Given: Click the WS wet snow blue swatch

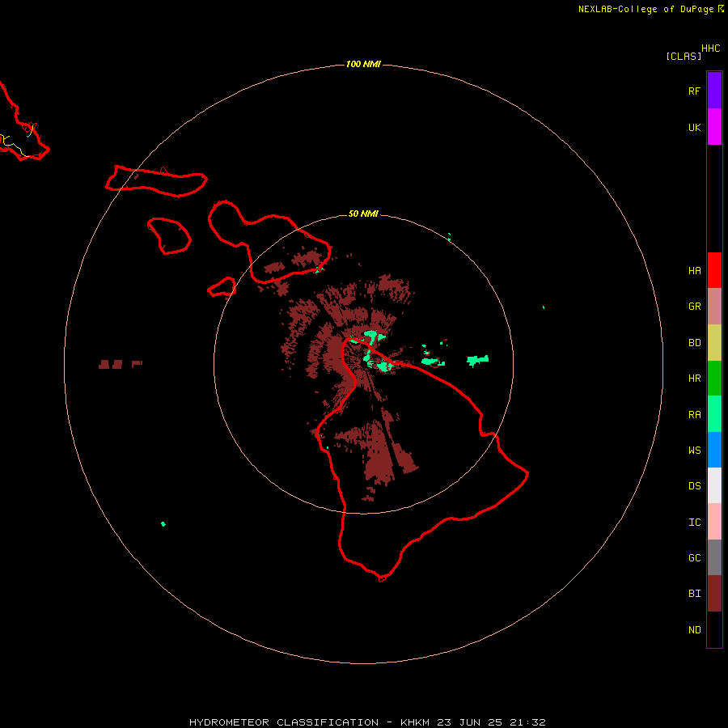Looking at the screenshot, I should [x=714, y=450].
